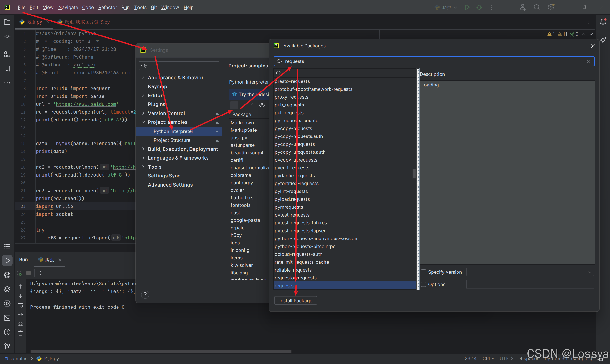Clear all Run console output trash icon
This screenshot has height=364, width=610.
coord(20,333)
